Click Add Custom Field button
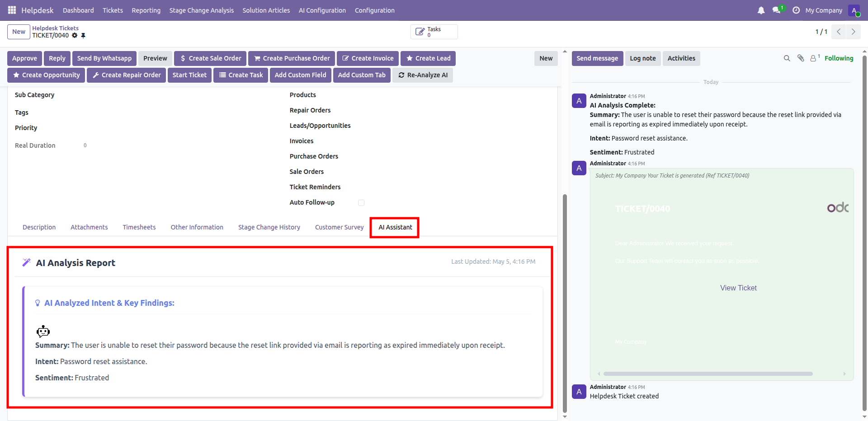868x421 pixels. coord(301,75)
